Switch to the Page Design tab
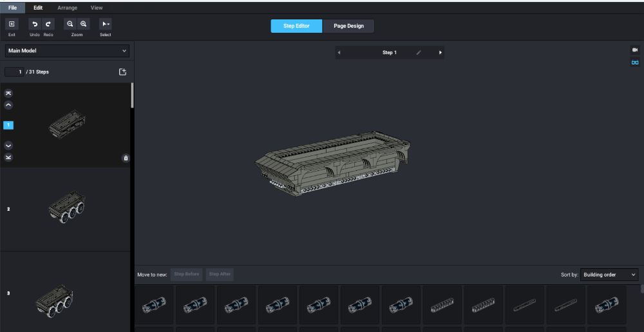This screenshot has height=332, width=644. pos(348,26)
